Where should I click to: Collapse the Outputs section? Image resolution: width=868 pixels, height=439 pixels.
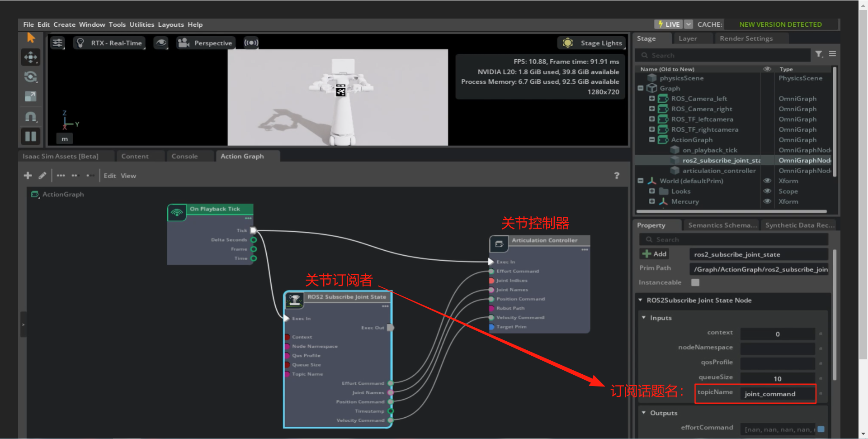click(644, 413)
